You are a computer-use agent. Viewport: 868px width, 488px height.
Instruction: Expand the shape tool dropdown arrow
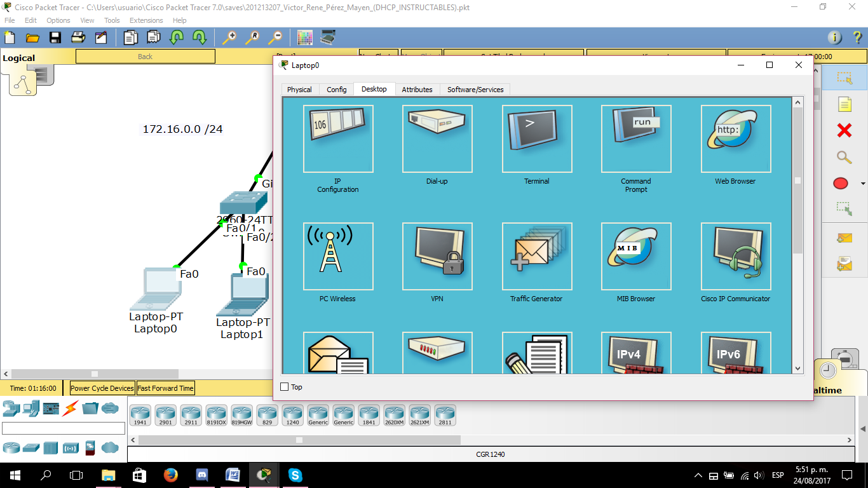pos(863,184)
